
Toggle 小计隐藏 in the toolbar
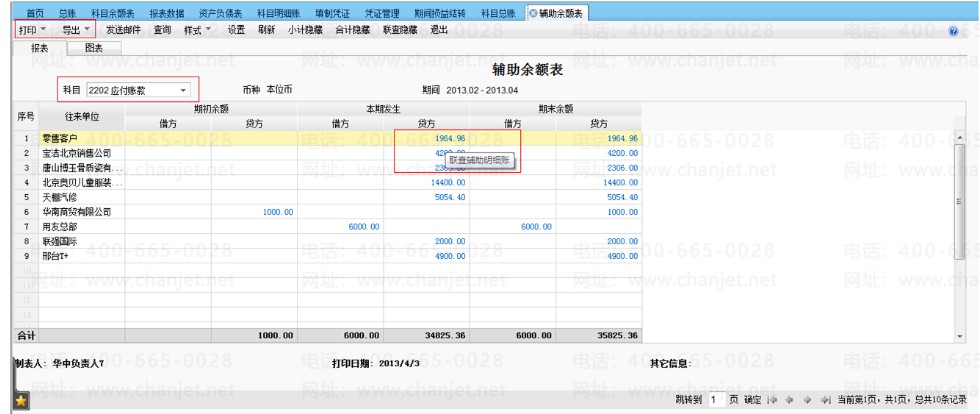304,29
